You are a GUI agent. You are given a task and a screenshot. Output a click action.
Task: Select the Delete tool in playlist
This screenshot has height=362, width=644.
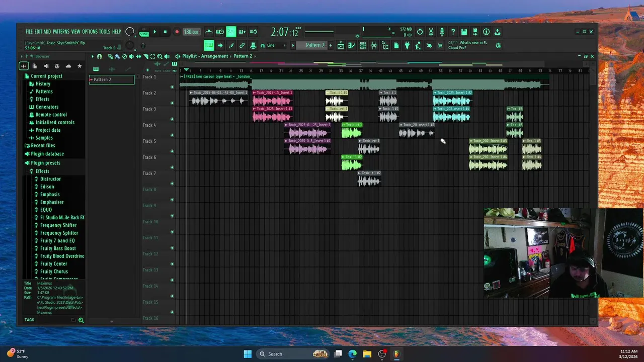pos(125,56)
